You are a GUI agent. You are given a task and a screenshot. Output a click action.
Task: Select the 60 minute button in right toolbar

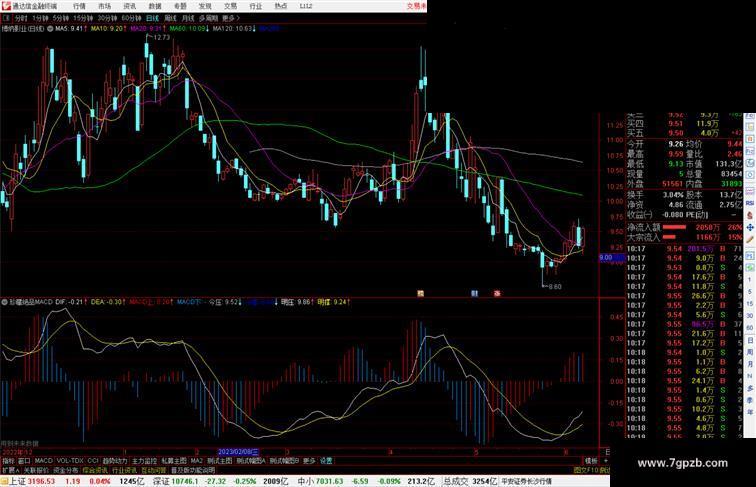click(x=750, y=328)
